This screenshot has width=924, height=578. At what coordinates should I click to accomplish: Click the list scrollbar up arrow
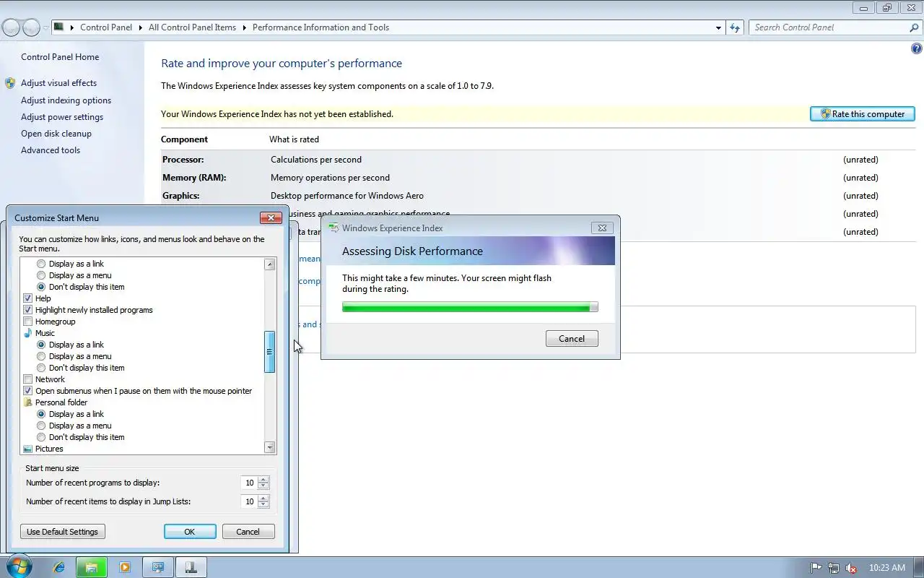click(270, 264)
